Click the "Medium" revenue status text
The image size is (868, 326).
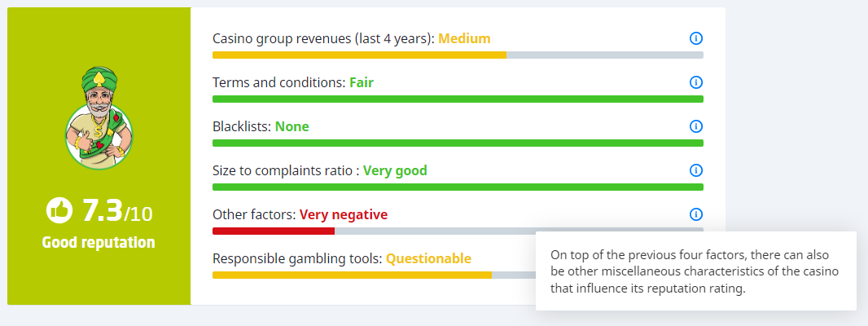[464, 38]
